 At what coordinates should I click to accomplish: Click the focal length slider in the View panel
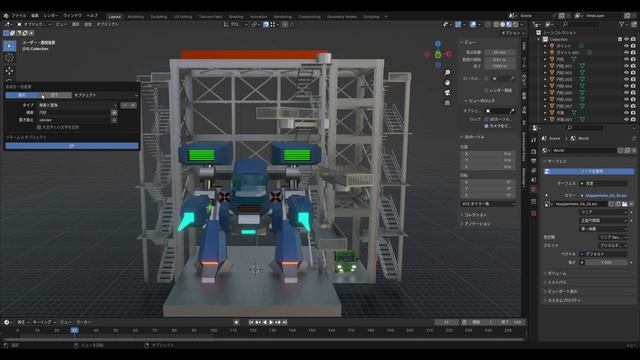[500, 53]
